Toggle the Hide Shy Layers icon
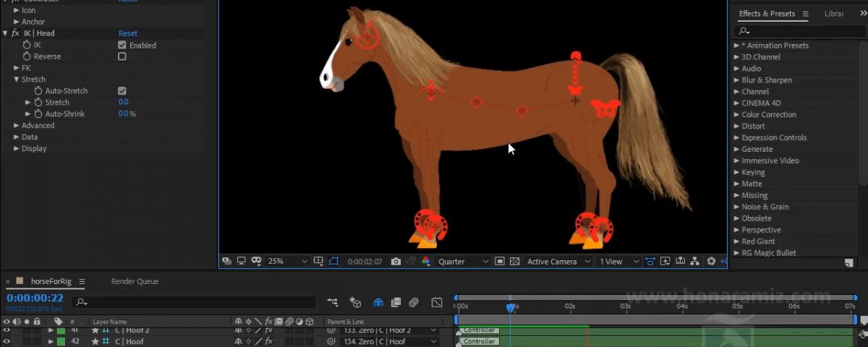 coord(378,302)
